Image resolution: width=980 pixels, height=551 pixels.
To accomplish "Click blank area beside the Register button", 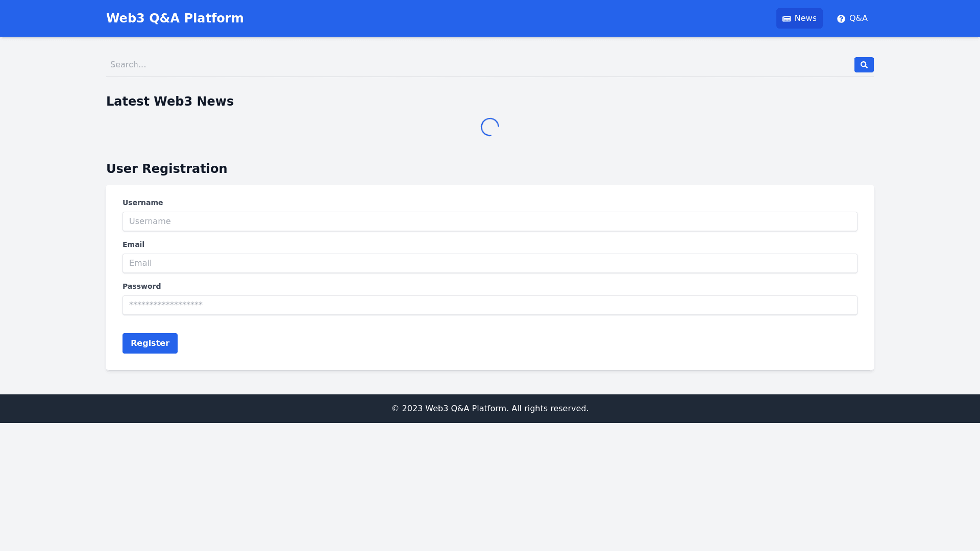I will (x=459, y=343).
